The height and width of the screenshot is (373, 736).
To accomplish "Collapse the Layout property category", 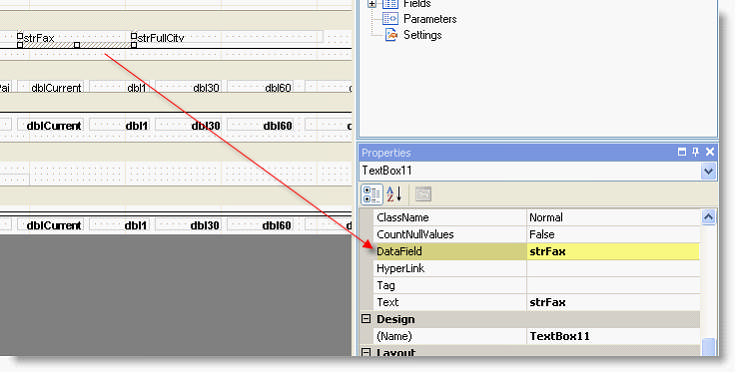I will click(366, 352).
